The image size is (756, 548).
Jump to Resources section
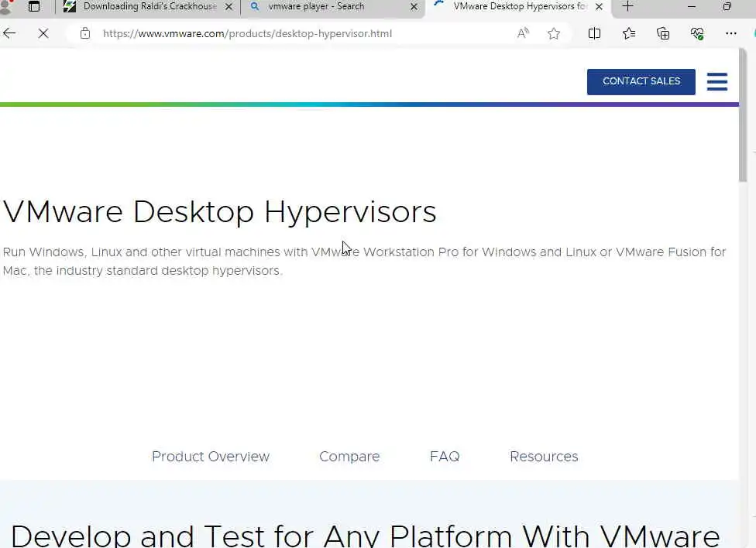pos(544,457)
